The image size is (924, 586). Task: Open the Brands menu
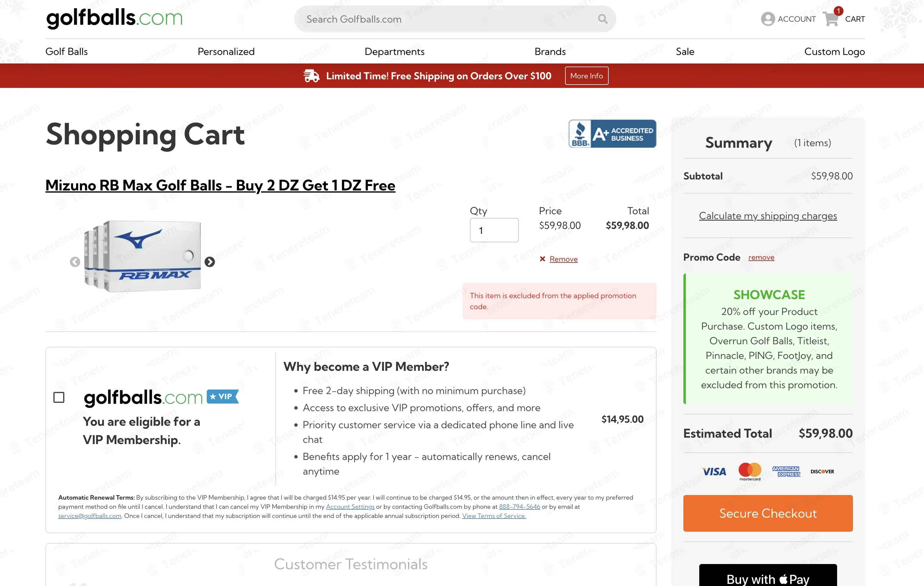550,52
